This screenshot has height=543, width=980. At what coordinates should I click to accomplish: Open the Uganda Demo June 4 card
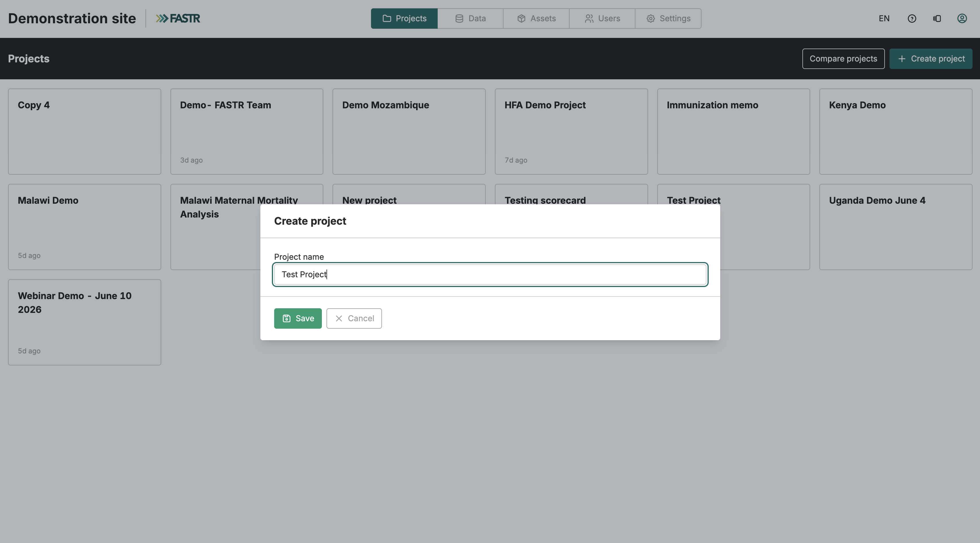point(896,227)
